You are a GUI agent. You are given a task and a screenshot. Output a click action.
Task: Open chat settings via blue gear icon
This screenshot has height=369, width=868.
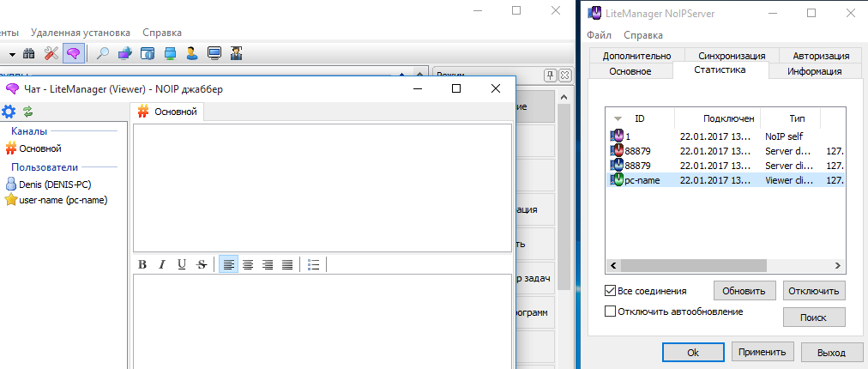coord(9,112)
